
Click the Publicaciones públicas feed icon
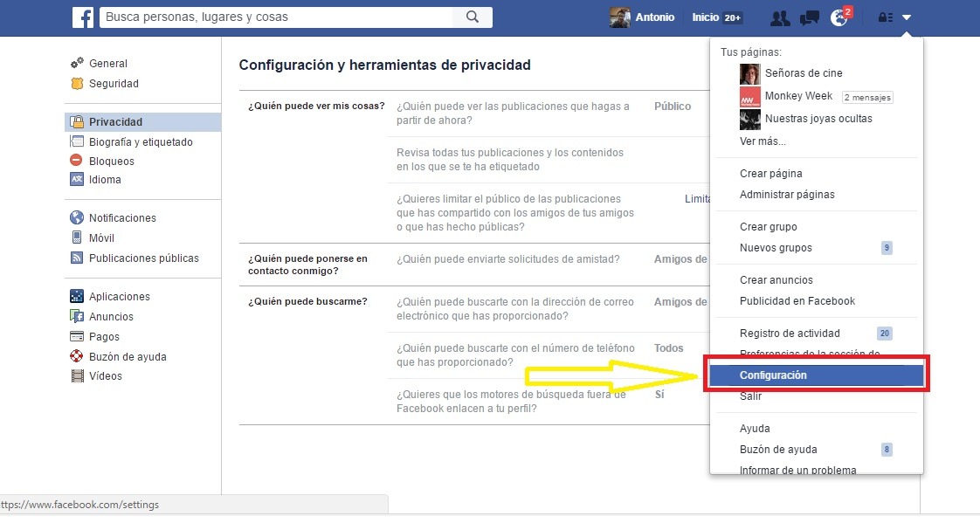[x=77, y=258]
